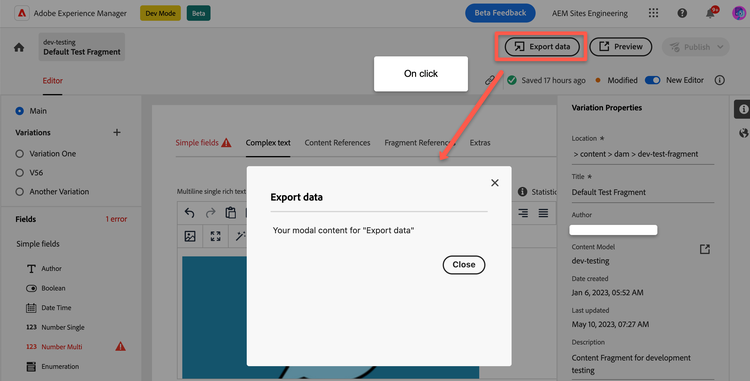Redo the edit in the toolbar
750x381 pixels.
[210, 213]
